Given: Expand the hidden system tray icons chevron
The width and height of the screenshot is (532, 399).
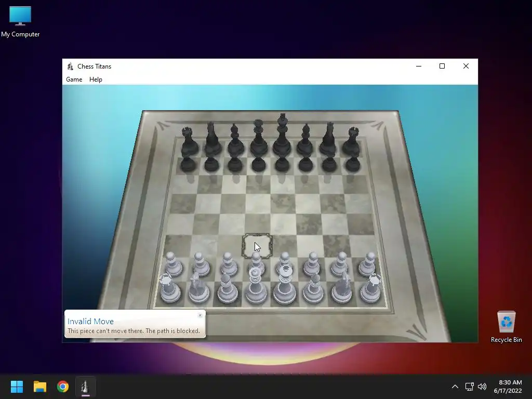Looking at the screenshot, I should [455, 387].
